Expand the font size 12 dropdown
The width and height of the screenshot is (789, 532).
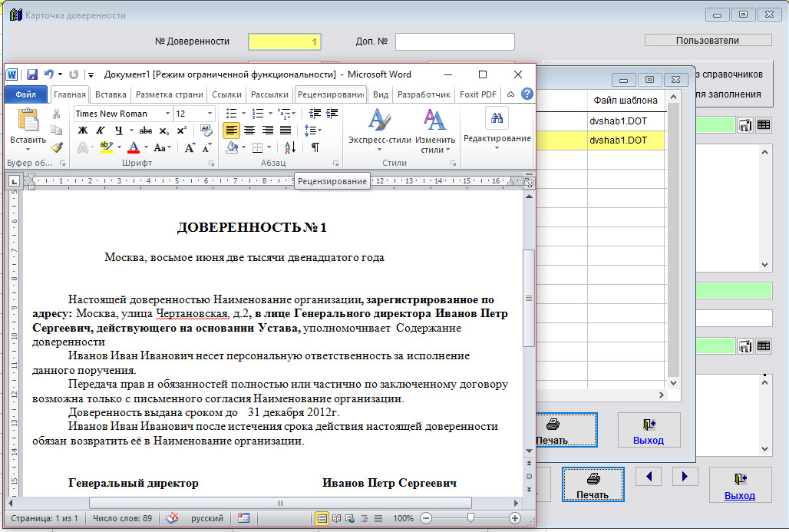(x=210, y=114)
